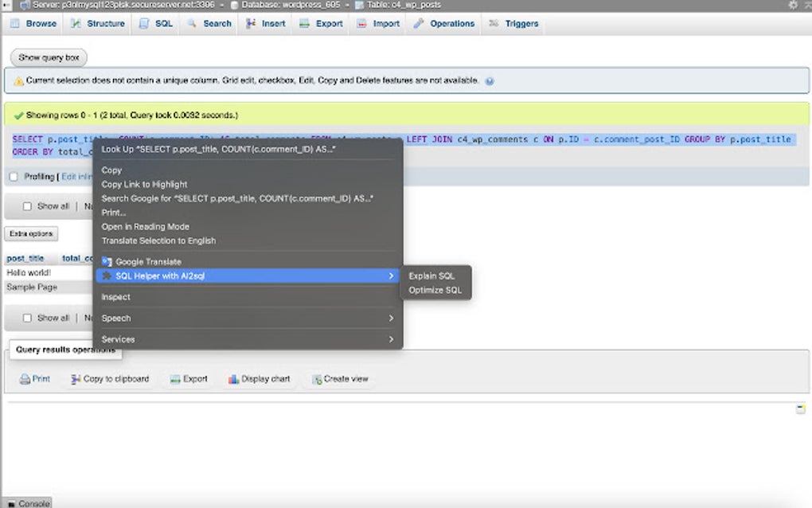Click the Show query box button
812x508 pixels.
[48, 57]
